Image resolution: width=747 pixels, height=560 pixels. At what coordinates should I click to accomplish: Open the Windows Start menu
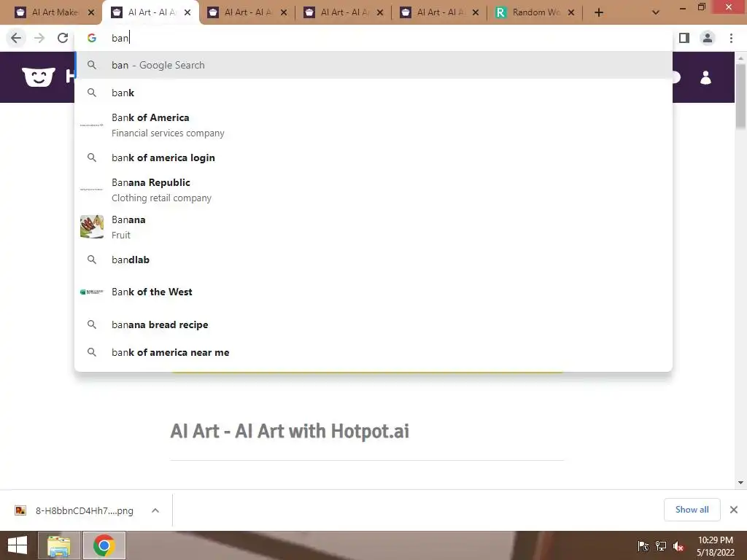pos(18,545)
